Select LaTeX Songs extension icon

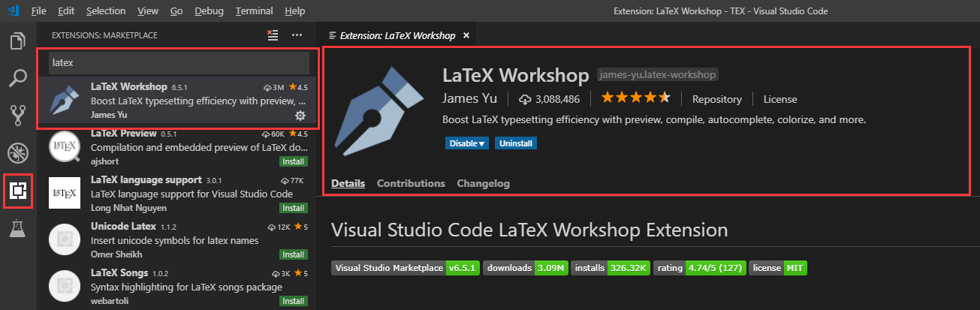pyautogui.click(x=65, y=287)
